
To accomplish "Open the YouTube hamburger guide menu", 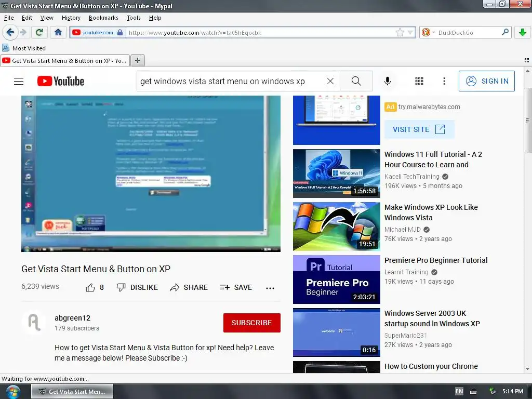I will pos(19,81).
